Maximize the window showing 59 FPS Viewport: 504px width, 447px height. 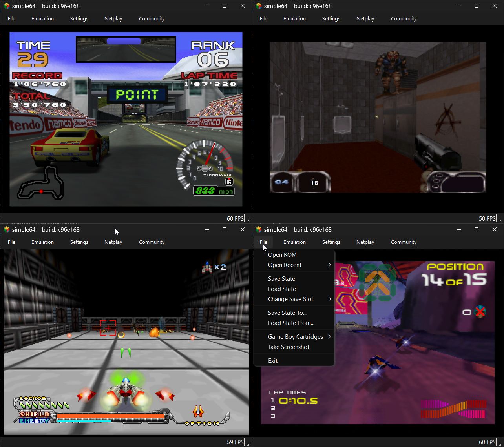(x=225, y=230)
